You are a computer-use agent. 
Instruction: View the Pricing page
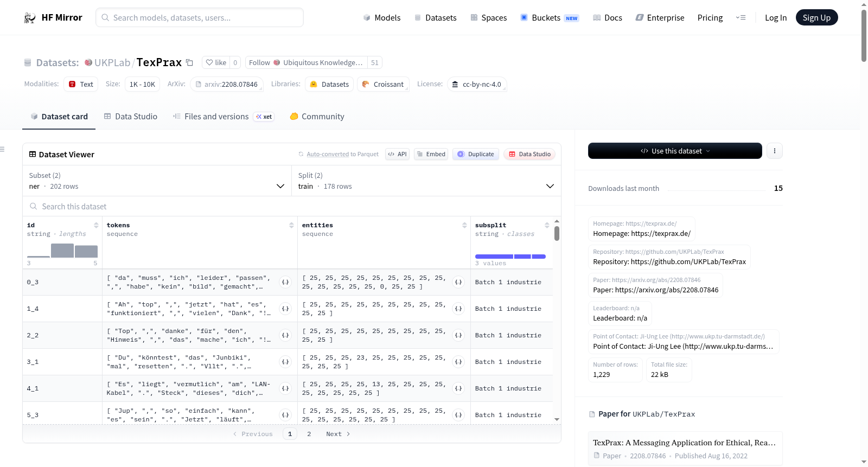pyautogui.click(x=710, y=18)
